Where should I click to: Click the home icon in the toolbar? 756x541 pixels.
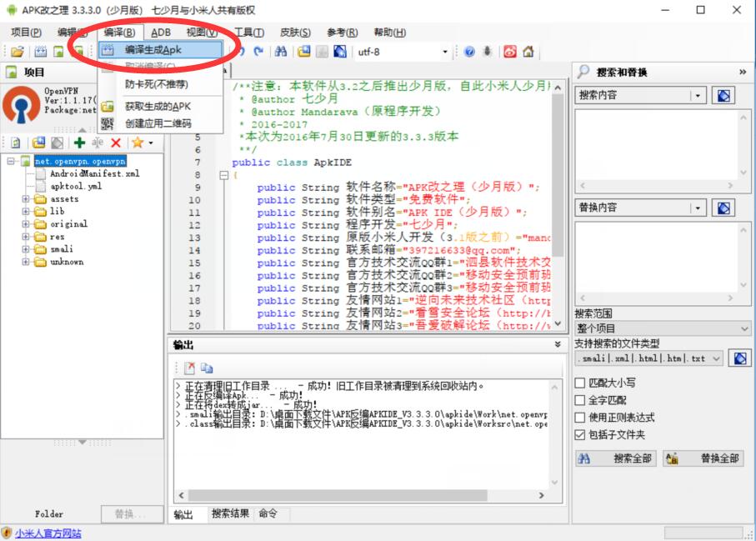pyautogui.click(x=528, y=52)
